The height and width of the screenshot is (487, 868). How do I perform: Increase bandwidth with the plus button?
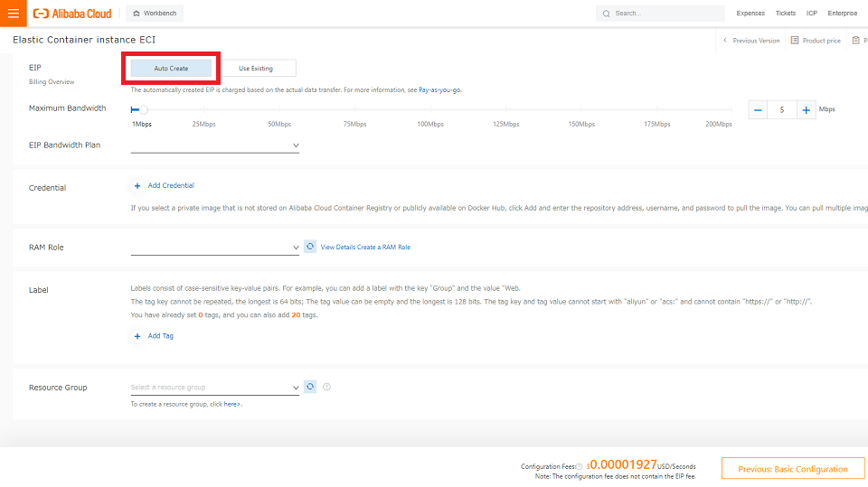click(x=806, y=109)
